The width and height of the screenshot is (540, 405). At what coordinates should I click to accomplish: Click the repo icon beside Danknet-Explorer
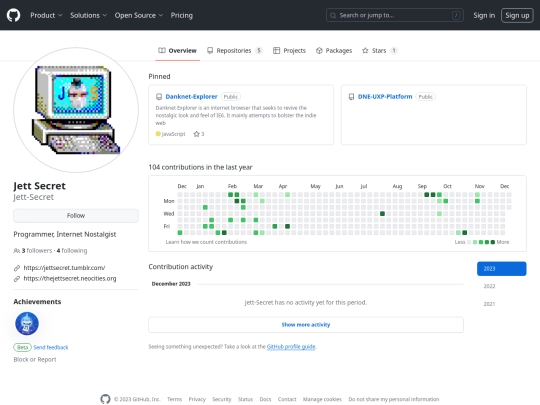pyautogui.click(x=159, y=97)
